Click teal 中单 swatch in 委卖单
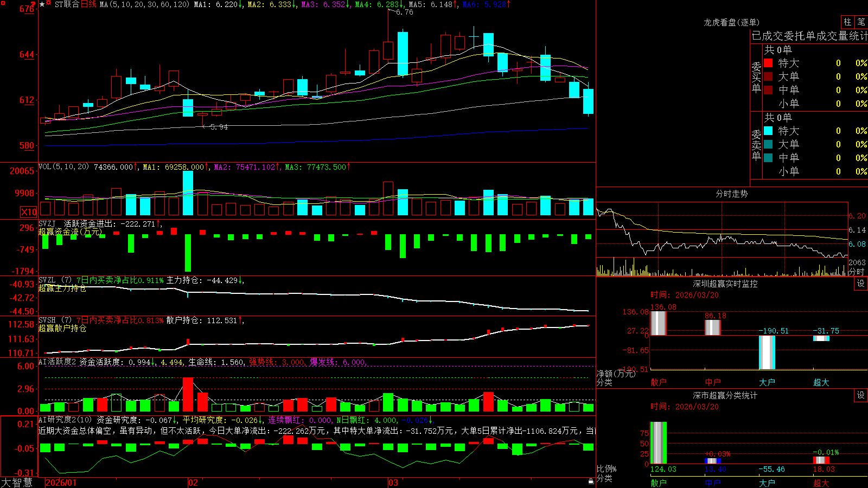Viewport: 868px width, 488px height. [768, 158]
